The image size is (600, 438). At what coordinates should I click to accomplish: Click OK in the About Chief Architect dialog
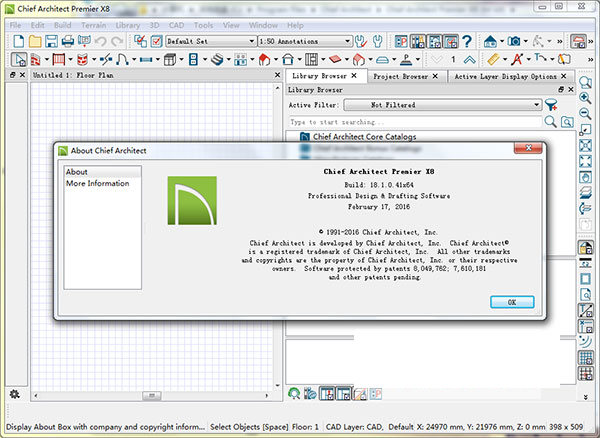tap(512, 302)
